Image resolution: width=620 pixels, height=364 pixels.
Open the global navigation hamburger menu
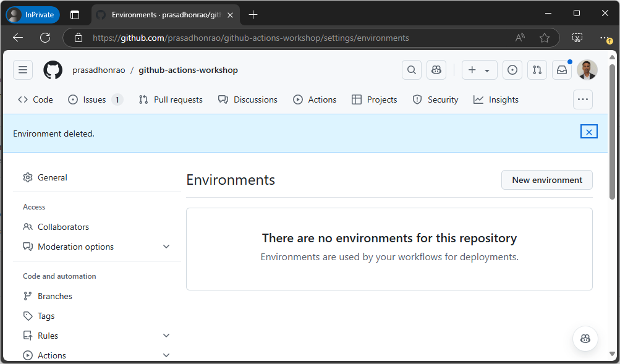[23, 69]
